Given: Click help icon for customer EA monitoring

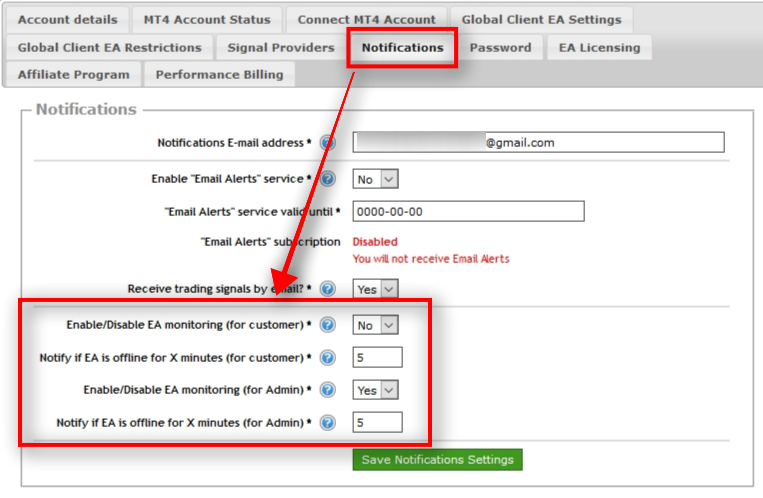Looking at the screenshot, I should [x=328, y=325].
